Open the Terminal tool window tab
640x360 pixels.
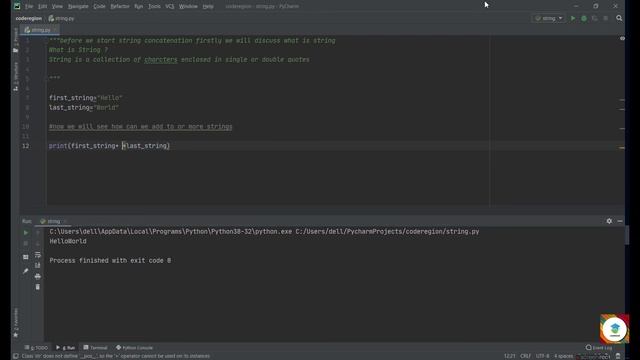95,348
